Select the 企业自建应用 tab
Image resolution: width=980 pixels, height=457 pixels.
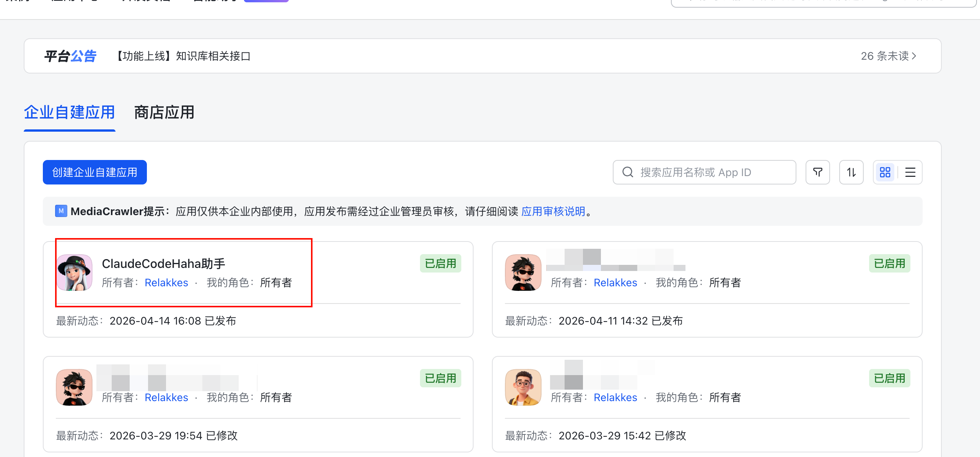[69, 113]
